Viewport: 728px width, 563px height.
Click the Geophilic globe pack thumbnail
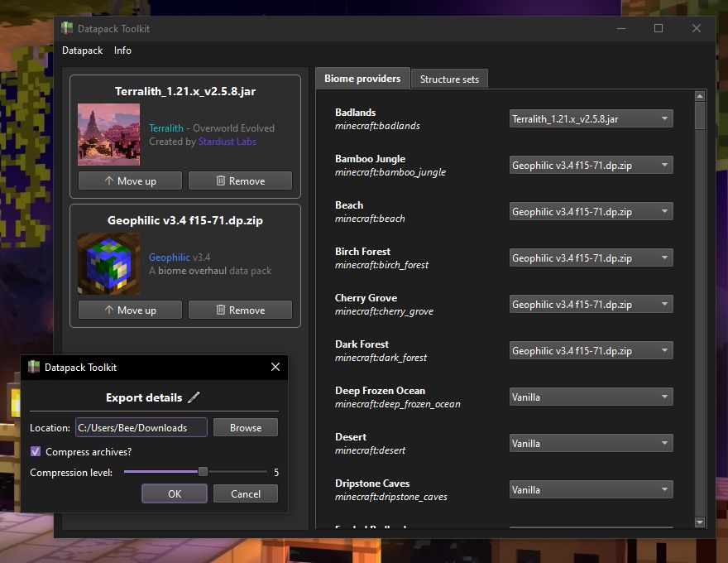108,263
